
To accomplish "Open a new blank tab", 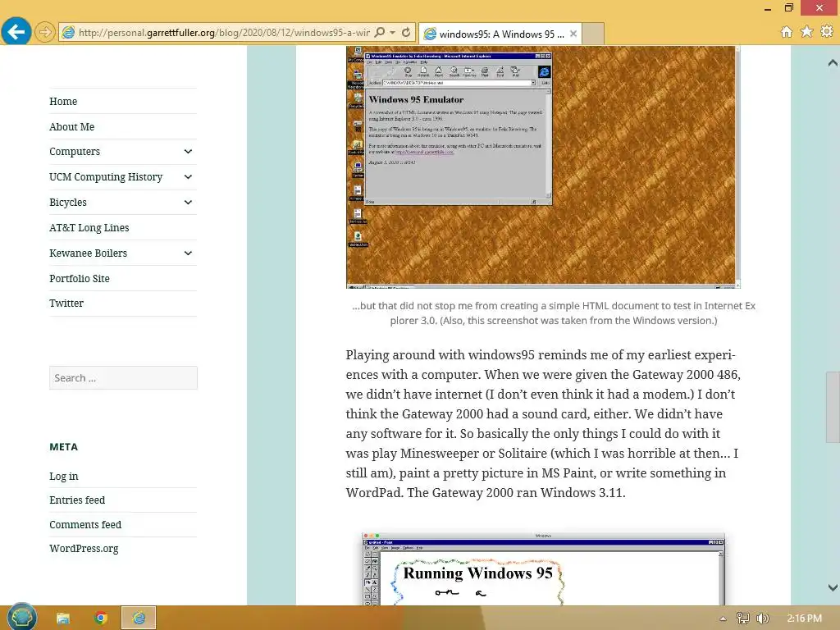I will (x=593, y=34).
